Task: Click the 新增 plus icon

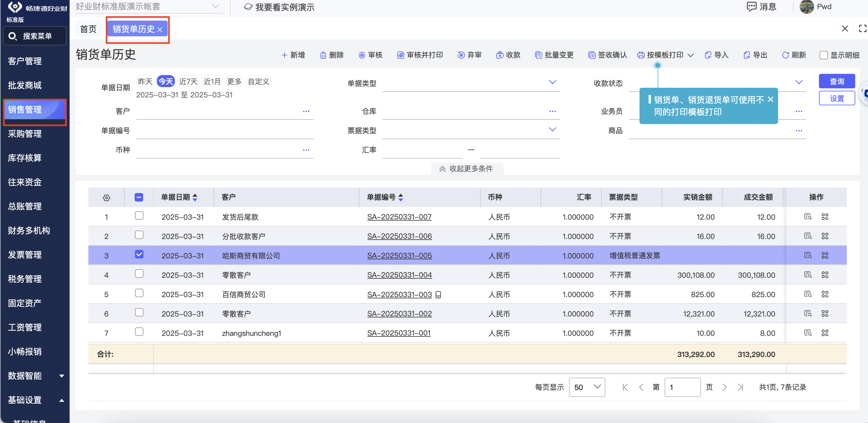Action: (x=284, y=55)
